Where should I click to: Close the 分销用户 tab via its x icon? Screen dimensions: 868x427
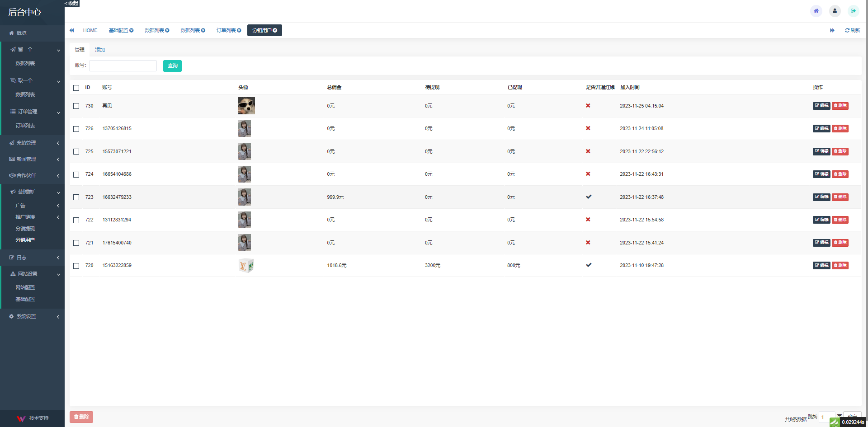(x=275, y=30)
